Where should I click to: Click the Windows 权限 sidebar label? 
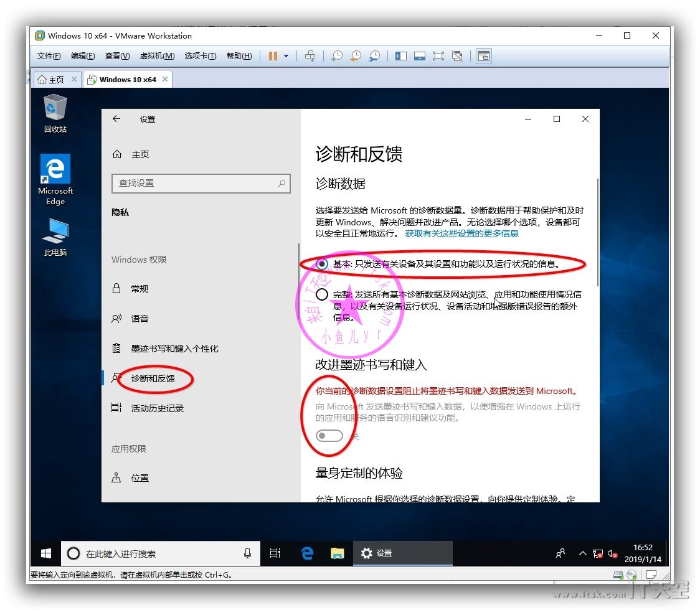coord(139,260)
